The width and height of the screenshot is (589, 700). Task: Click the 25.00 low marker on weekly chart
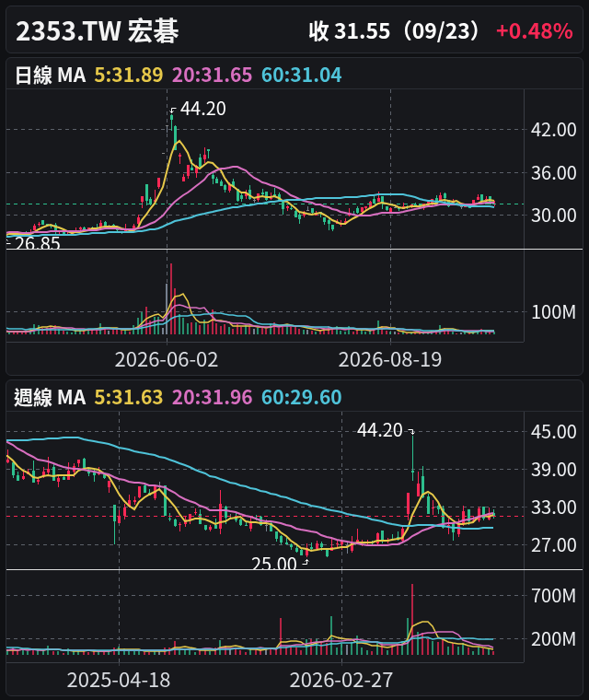point(274,564)
